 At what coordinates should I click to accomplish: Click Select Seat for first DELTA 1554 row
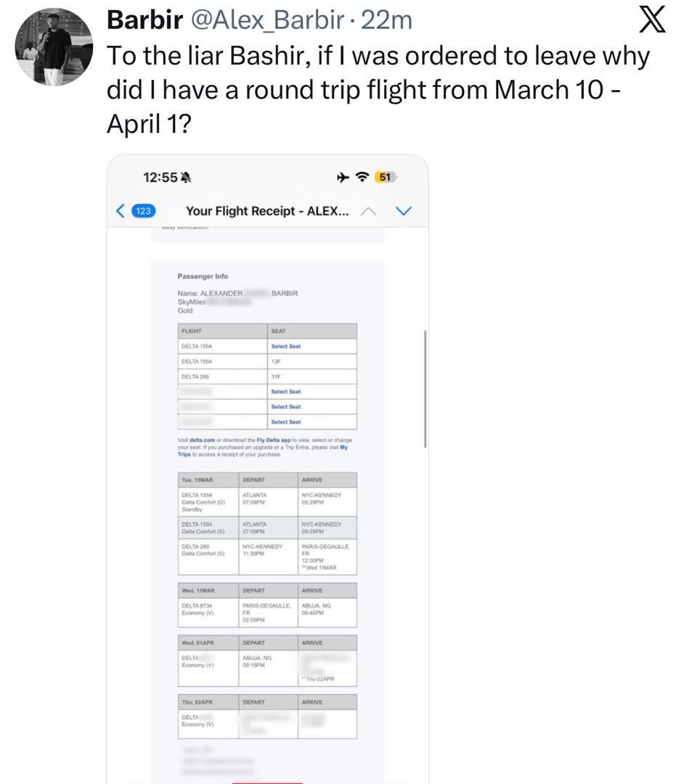pyautogui.click(x=285, y=346)
